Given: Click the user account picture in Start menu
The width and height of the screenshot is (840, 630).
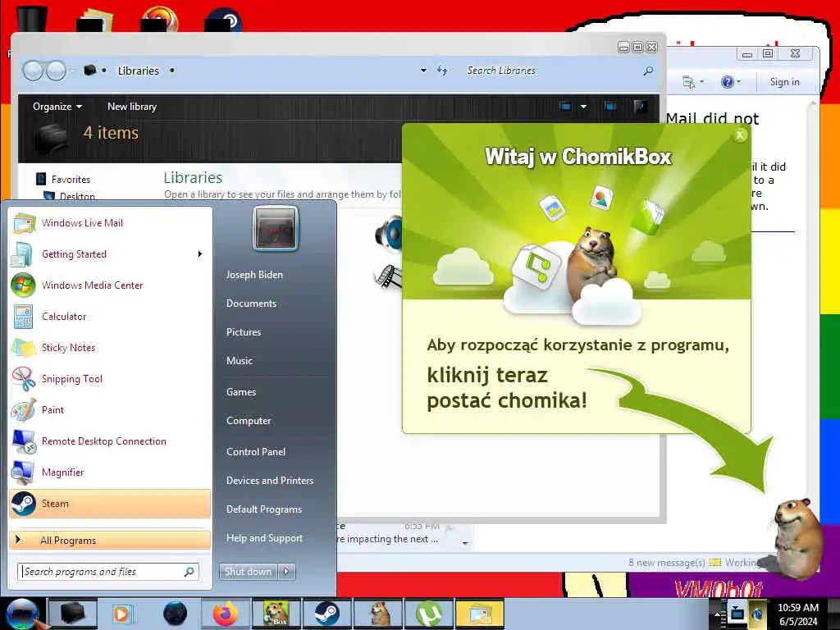Looking at the screenshot, I should click(x=276, y=228).
